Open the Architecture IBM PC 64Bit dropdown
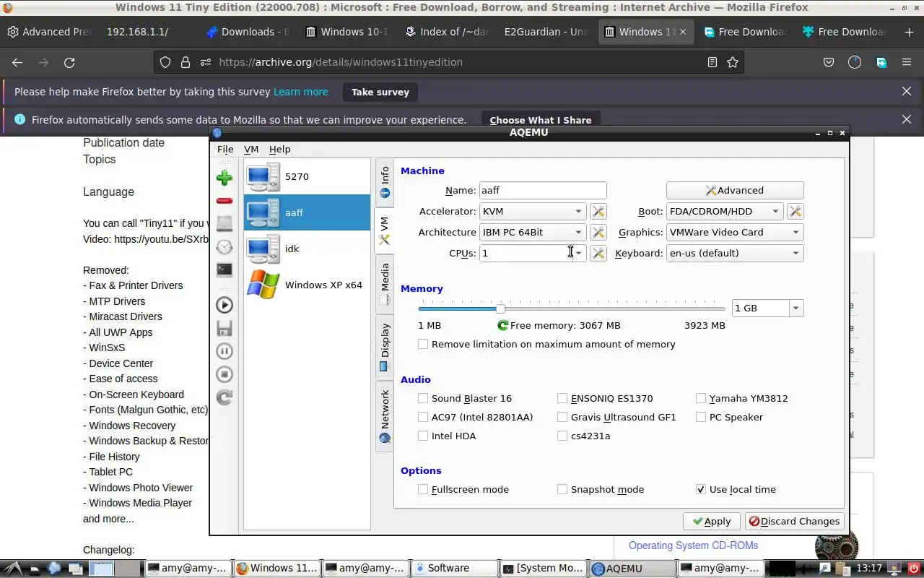The height and width of the screenshot is (578, 924). click(532, 232)
